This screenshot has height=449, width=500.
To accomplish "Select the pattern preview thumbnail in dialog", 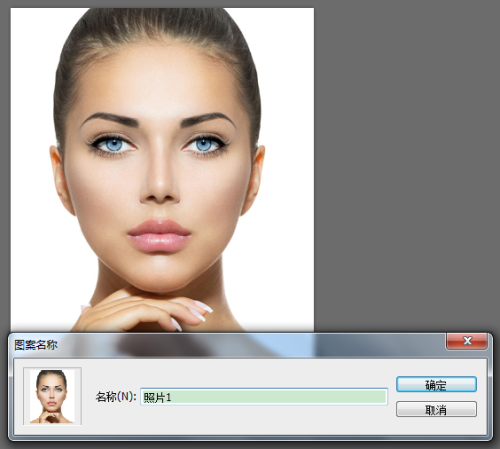I will click(52, 396).
